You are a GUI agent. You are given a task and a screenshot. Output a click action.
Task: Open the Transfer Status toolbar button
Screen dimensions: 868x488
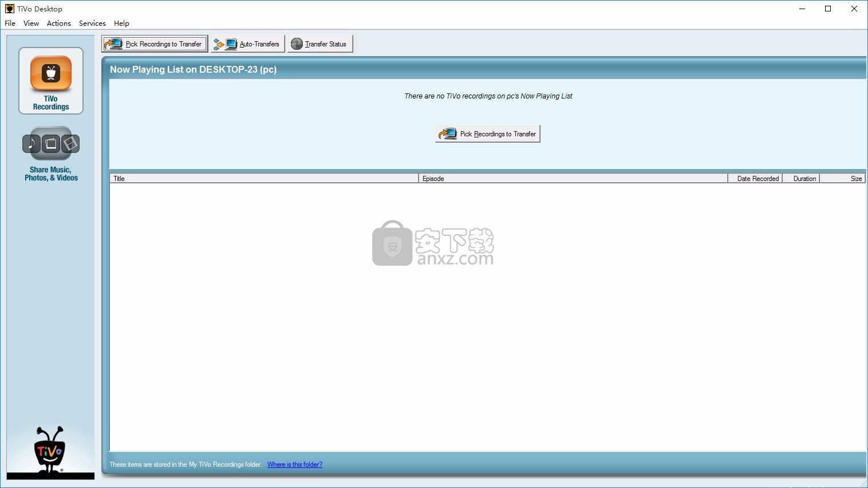tap(320, 44)
